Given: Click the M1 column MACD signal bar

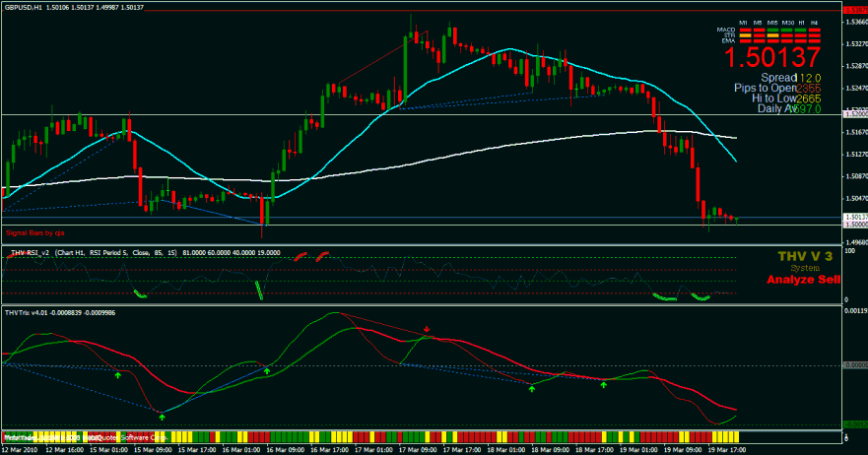Looking at the screenshot, I should [x=743, y=31].
